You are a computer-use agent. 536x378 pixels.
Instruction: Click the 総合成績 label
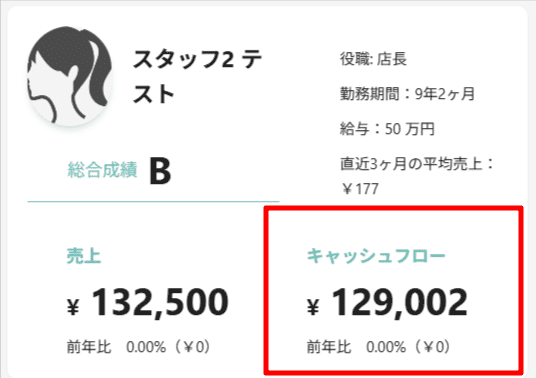[103, 170]
